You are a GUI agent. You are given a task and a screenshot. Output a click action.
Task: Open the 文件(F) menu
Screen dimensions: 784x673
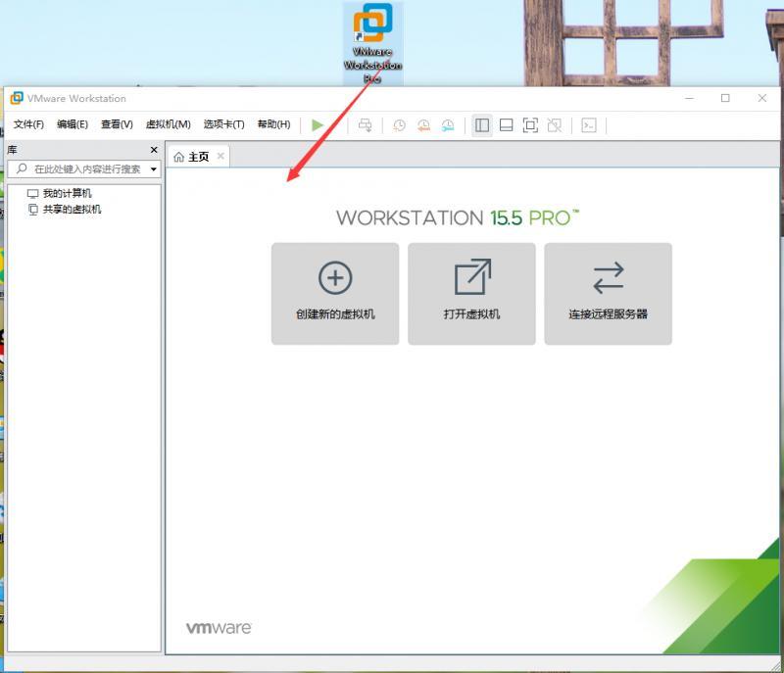[28, 124]
